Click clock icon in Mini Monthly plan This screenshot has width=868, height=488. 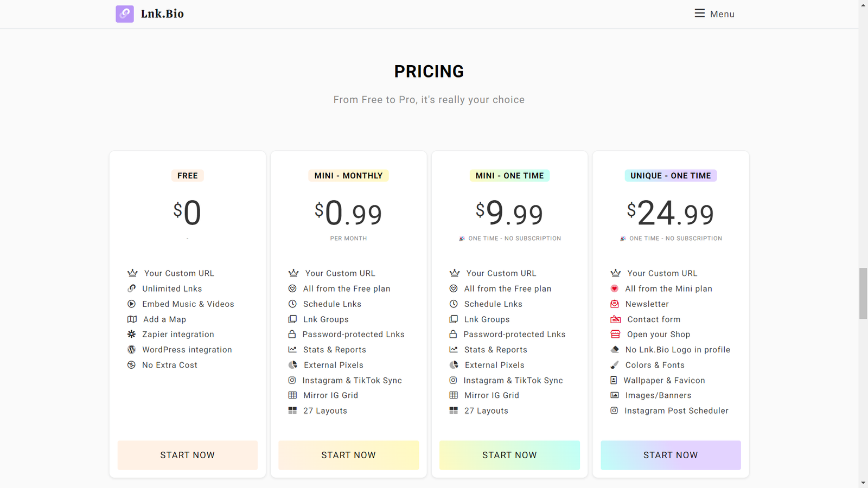[x=292, y=304]
